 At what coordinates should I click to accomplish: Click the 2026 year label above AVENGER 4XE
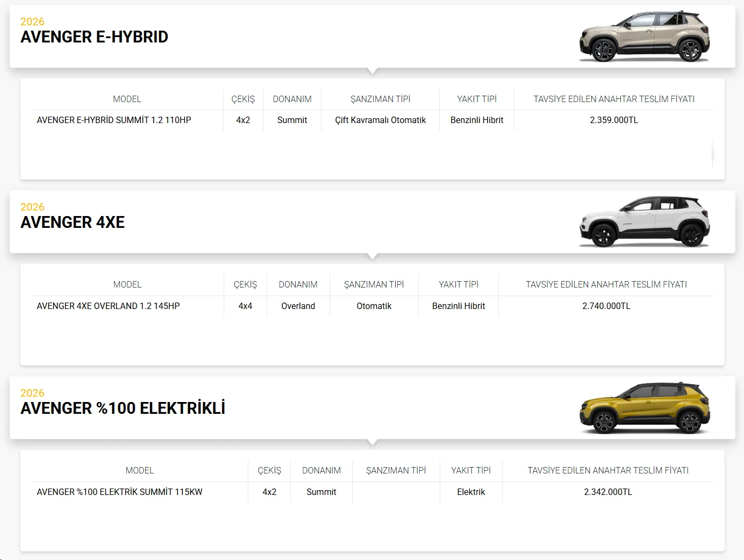point(32,207)
